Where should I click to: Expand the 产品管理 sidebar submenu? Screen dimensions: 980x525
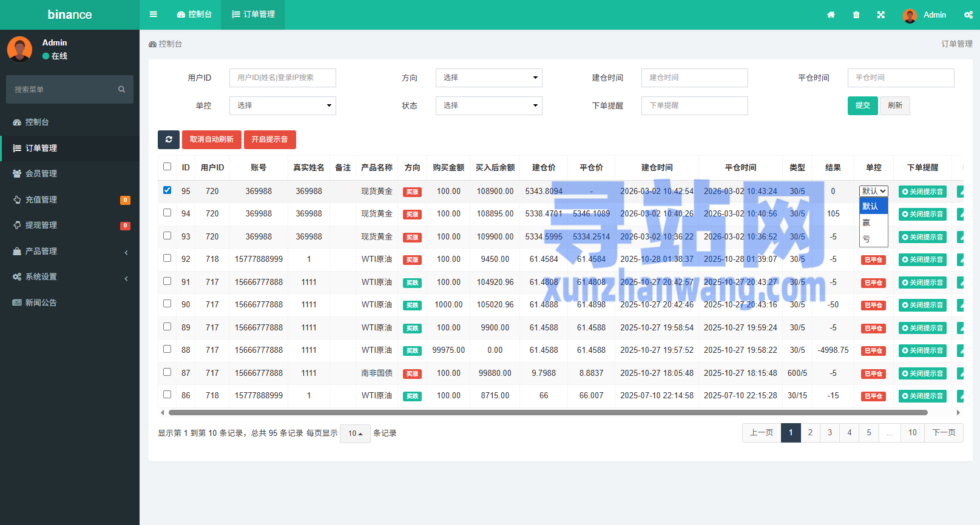(x=70, y=251)
